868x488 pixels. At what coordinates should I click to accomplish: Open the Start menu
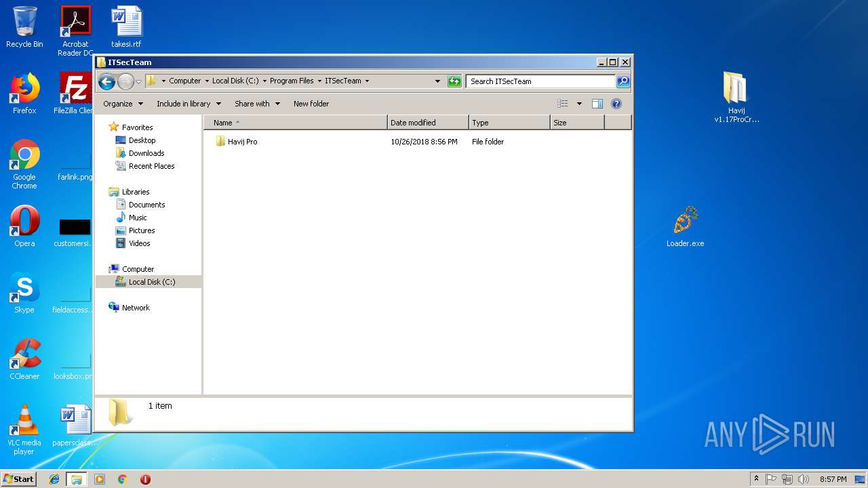(18, 479)
